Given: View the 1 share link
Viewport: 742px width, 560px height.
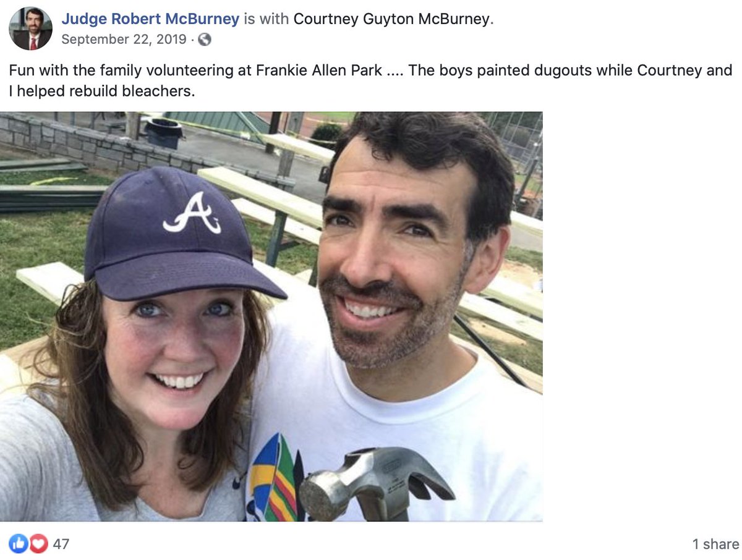Looking at the screenshot, I should pyautogui.click(x=715, y=544).
